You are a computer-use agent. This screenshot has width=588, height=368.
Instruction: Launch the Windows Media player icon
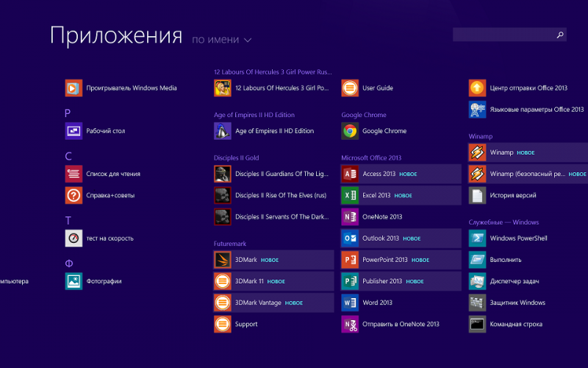tap(73, 88)
